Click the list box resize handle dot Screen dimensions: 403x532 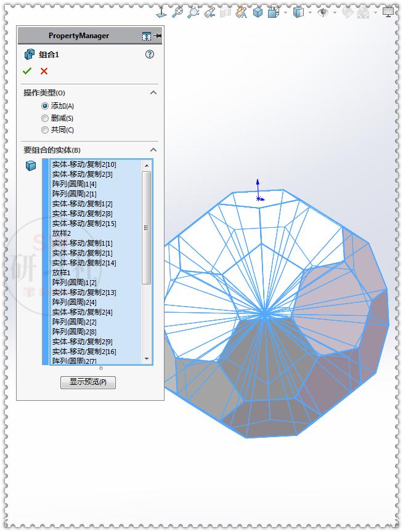pos(101,368)
